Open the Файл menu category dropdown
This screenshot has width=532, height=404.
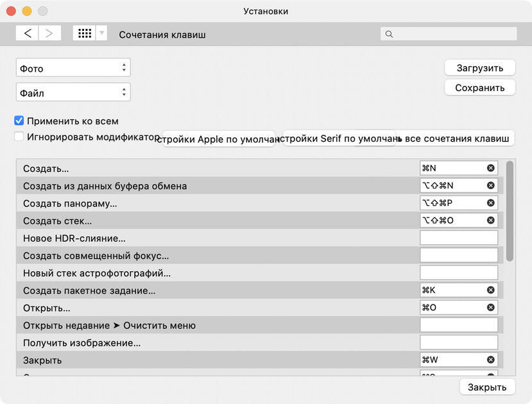[x=73, y=92]
